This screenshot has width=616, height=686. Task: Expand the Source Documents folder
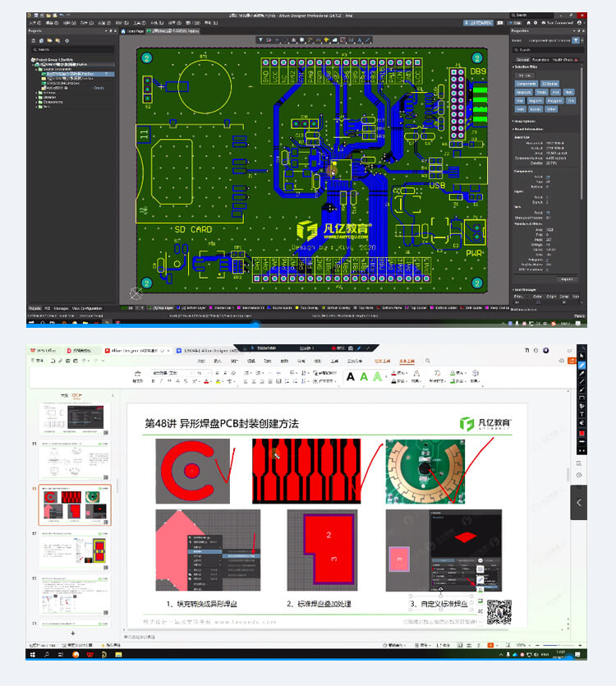pos(37,69)
